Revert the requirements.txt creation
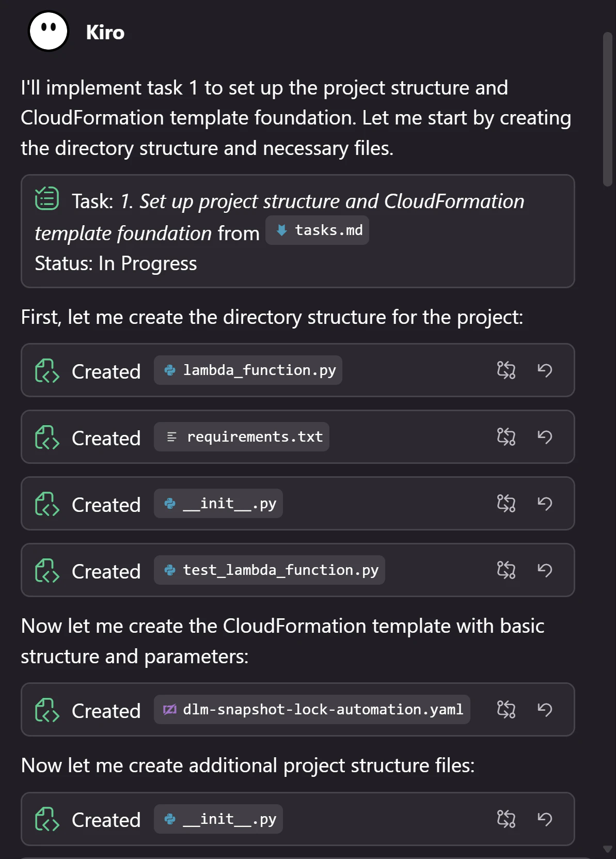The width and height of the screenshot is (616, 859). [545, 436]
